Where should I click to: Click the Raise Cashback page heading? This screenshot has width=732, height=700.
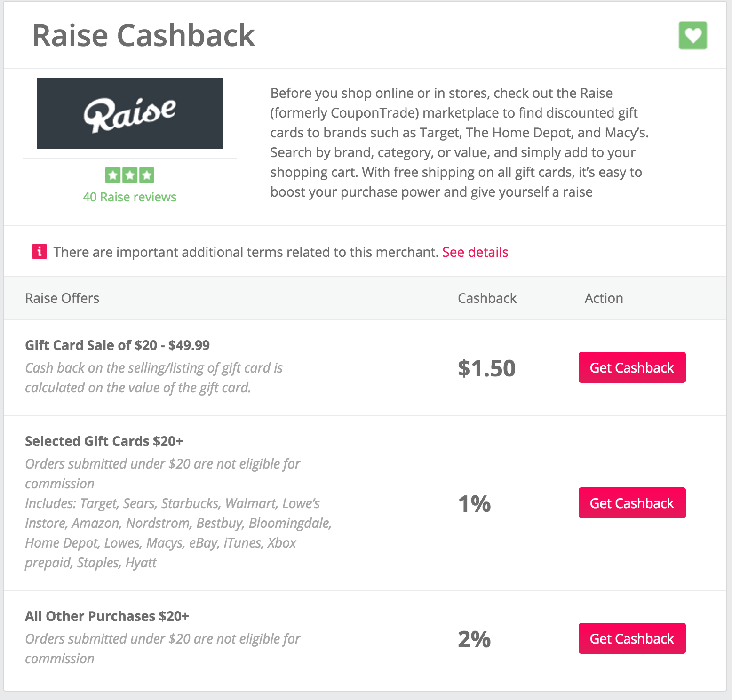click(x=143, y=36)
